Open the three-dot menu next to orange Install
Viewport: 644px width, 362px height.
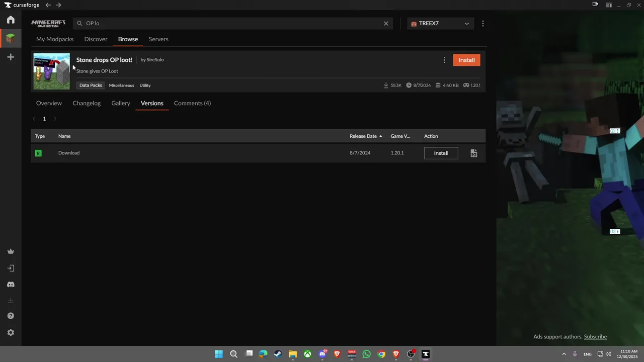(x=444, y=60)
